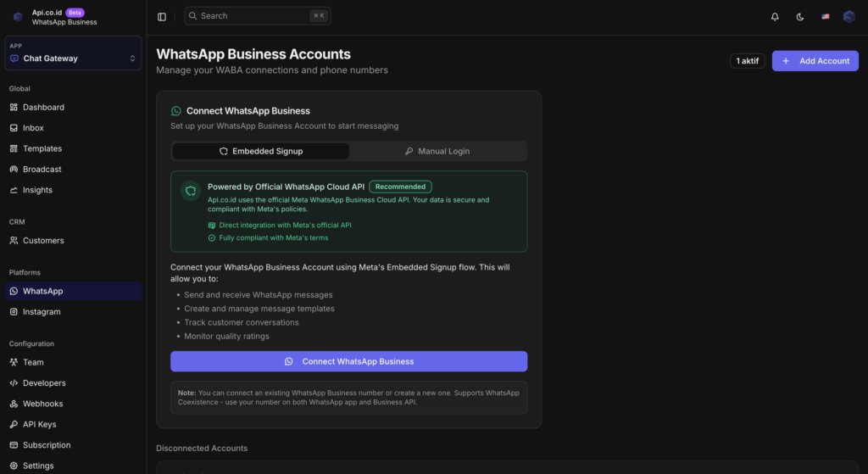This screenshot has height=474, width=868.
Task: Click 'Disconnected Accounts' heading
Action: point(202,448)
